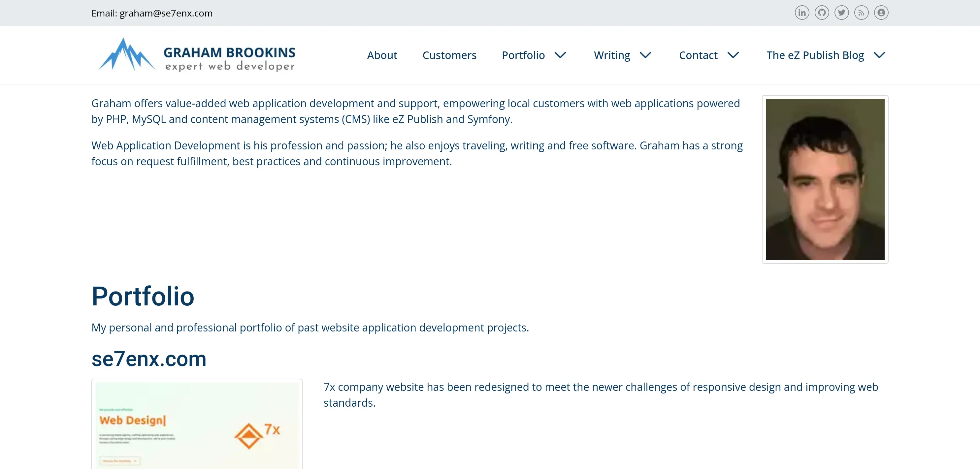Click the large Portfolio section heading
The image size is (980, 469).
tap(143, 296)
